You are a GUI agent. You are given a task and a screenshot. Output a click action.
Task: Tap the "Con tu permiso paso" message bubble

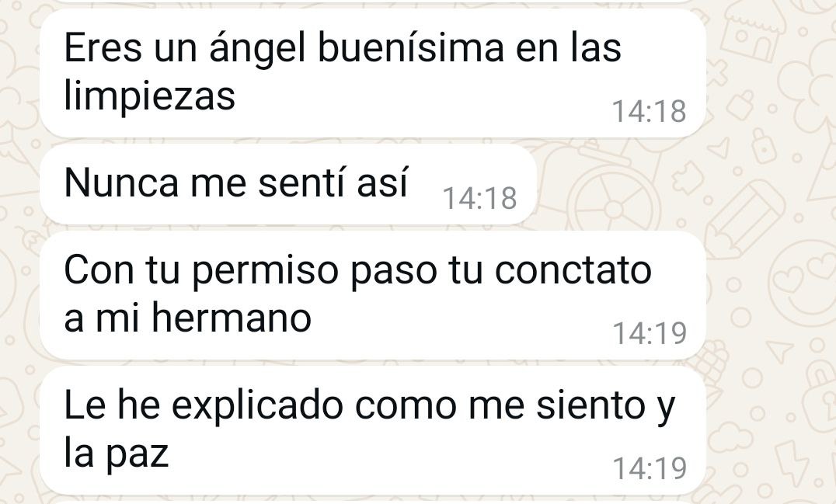pyautogui.click(x=373, y=296)
